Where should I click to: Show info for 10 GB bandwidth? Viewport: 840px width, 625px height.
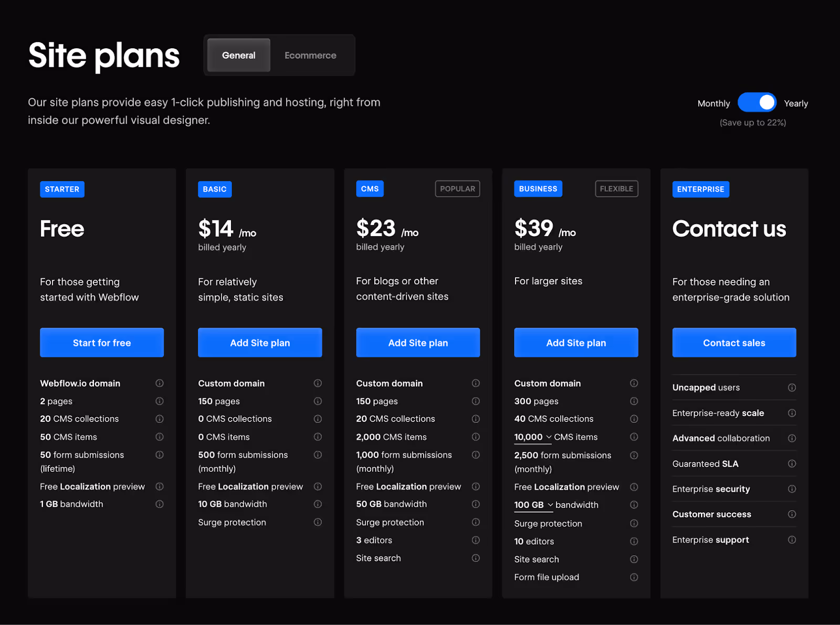tap(318, 504)
